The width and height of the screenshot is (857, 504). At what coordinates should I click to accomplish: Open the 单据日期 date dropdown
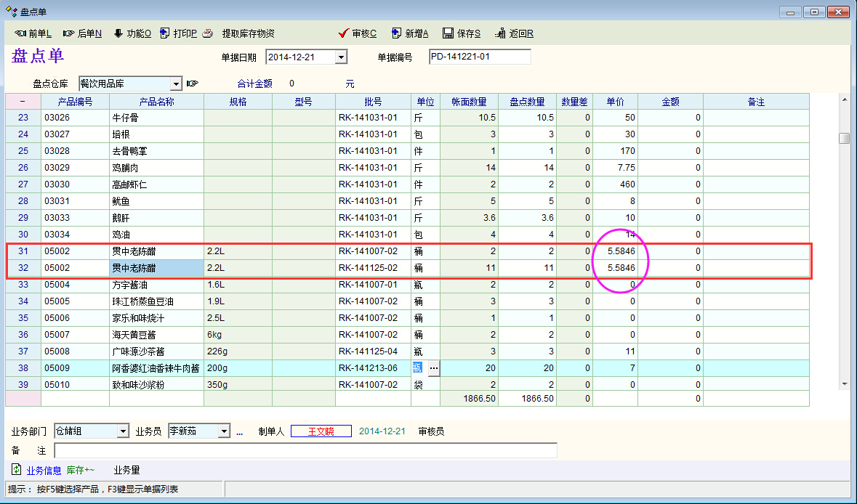(x=341, y=57)
